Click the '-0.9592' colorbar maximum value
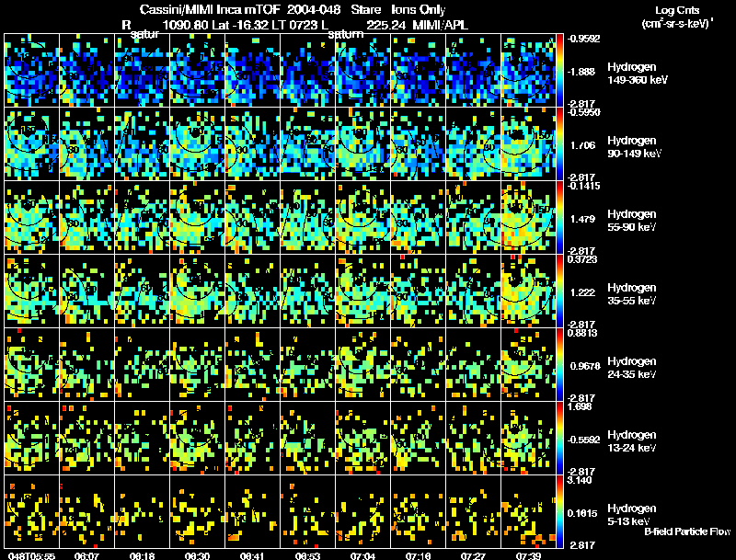736x560 pixels. (x=584, y=39)
